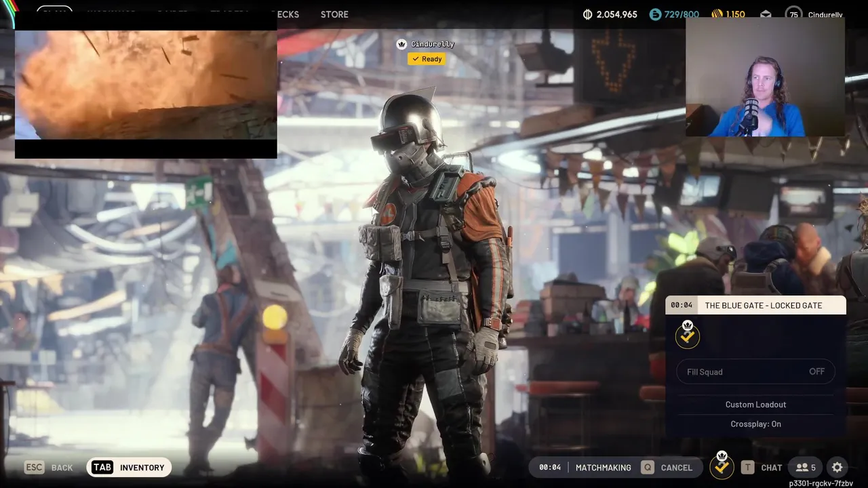Click the Cindurelly nameplate above the character

[433, 44]
